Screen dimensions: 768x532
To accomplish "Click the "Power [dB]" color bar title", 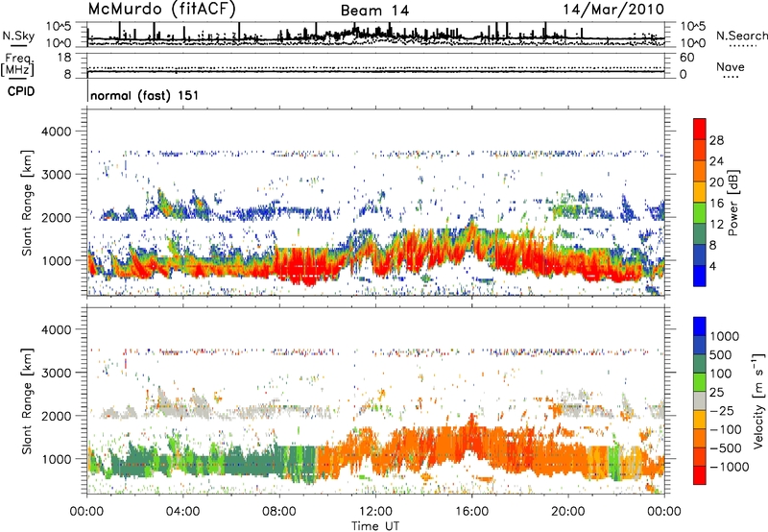I will 732,203.
